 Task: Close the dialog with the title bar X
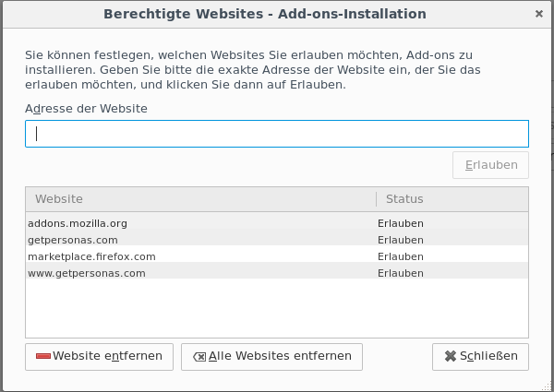tap(539, 14)
